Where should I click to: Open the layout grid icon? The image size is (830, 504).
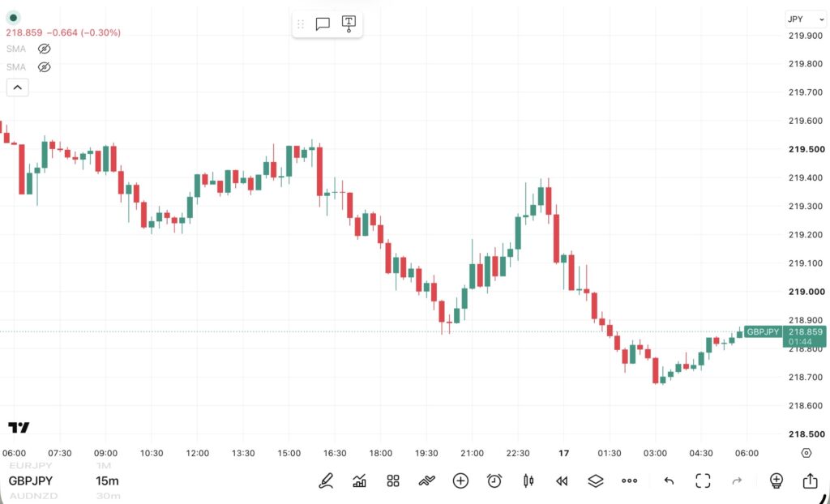coord(393,481)
